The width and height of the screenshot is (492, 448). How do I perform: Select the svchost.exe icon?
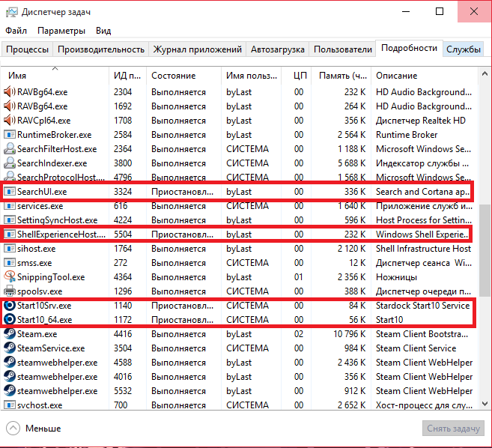tap(10, 405)
